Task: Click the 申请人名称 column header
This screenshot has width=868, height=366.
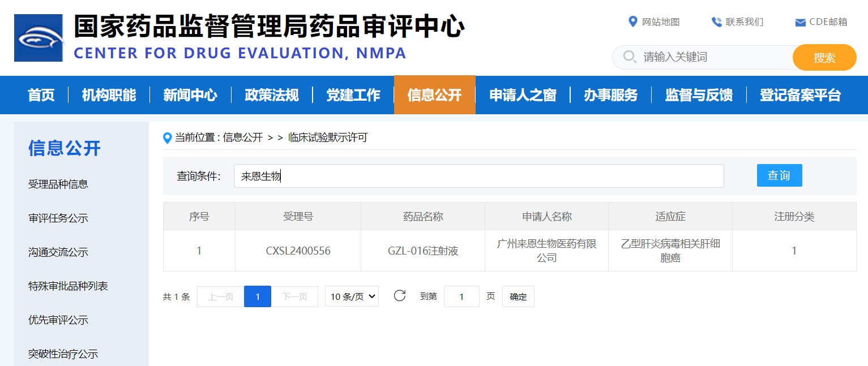Action: (547, 217)
